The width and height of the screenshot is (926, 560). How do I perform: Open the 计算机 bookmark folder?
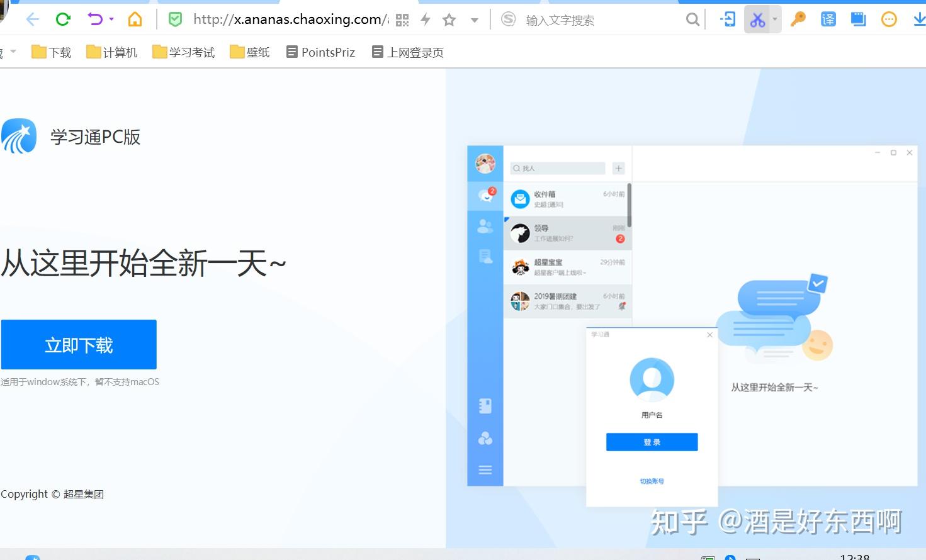[112, 52]
